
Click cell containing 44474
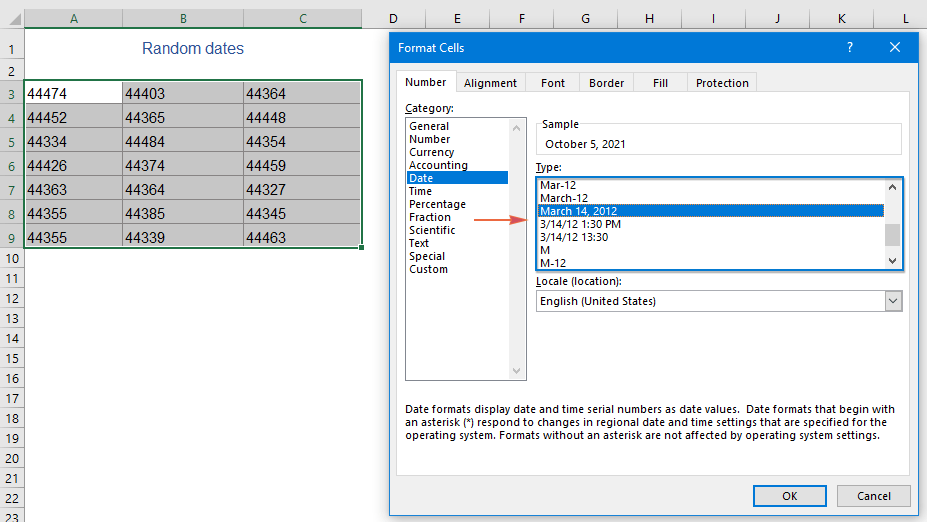pos(74,93)
